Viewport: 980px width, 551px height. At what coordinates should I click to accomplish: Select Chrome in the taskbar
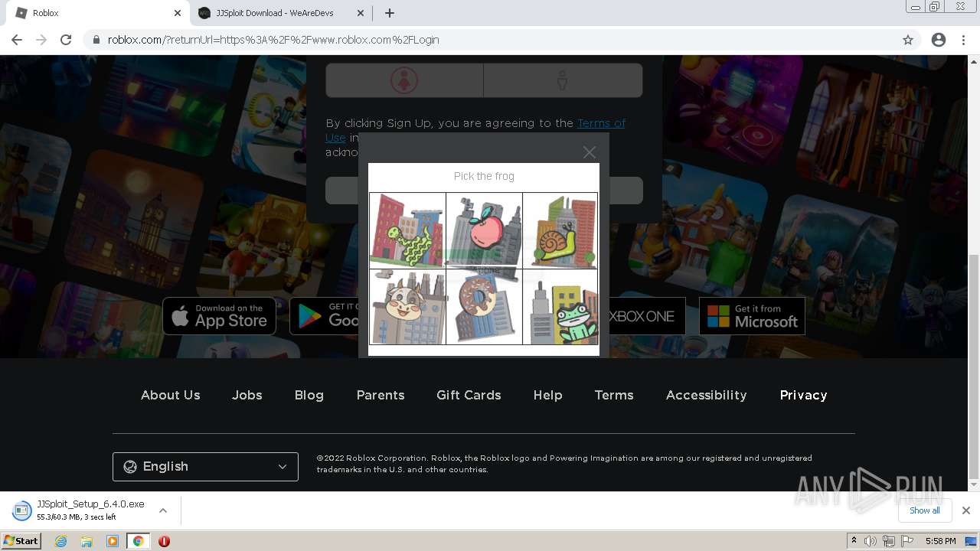click(138, 541)
